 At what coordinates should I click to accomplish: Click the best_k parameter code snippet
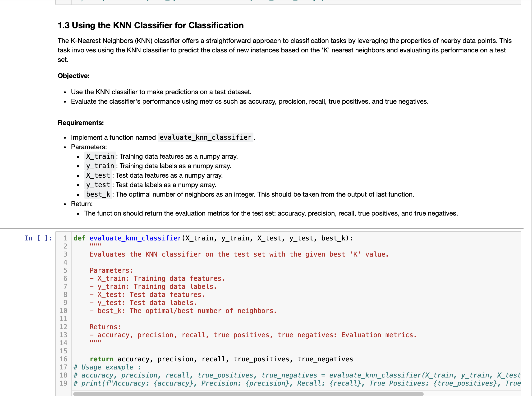(x=98, y=194)
